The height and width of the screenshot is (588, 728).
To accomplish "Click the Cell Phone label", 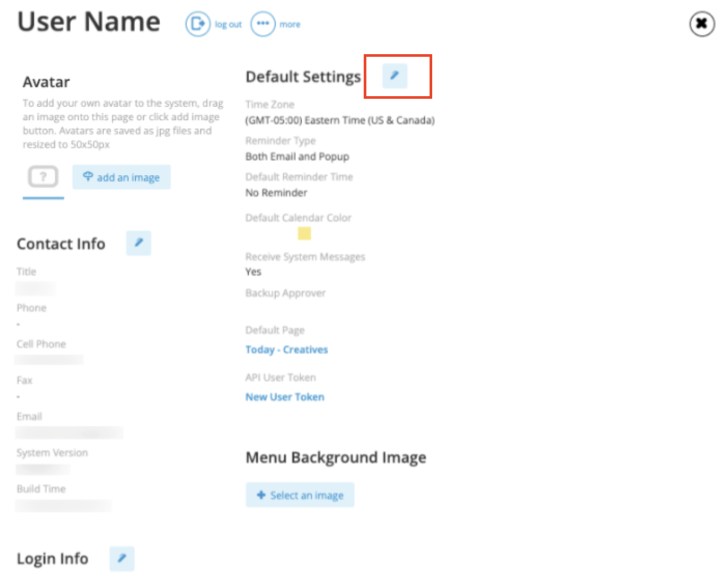I will coord(41,344).
